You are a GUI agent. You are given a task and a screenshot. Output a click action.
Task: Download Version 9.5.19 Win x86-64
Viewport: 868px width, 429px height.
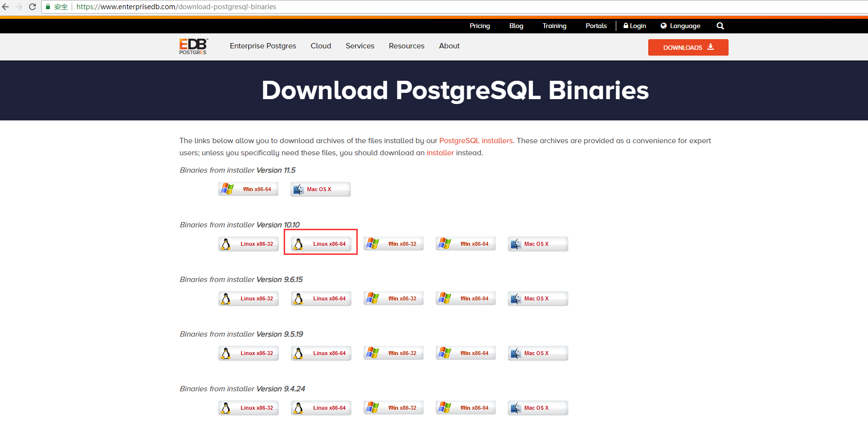(465, 353)
